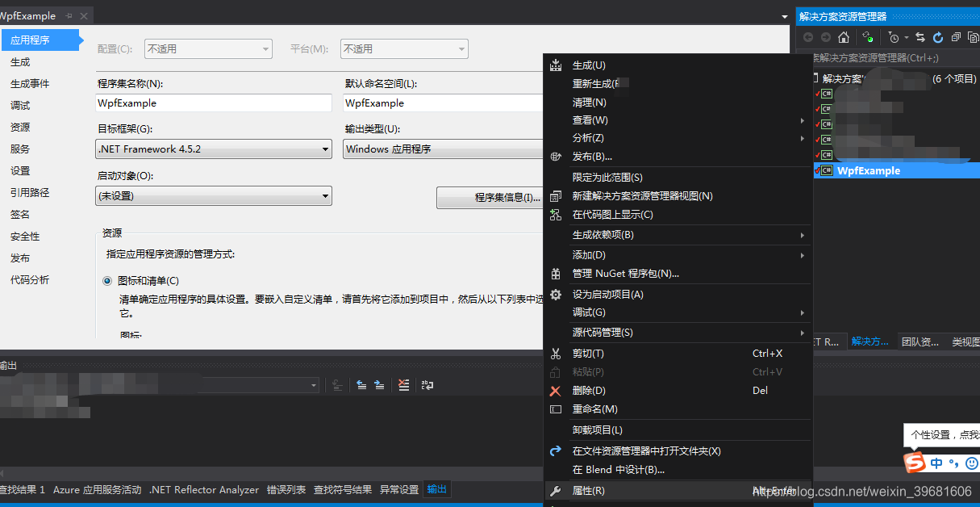The width and height of the screenshot is (980, 507).
Task: Expand the 添加(D) submenu
Action: click(679, 255)
